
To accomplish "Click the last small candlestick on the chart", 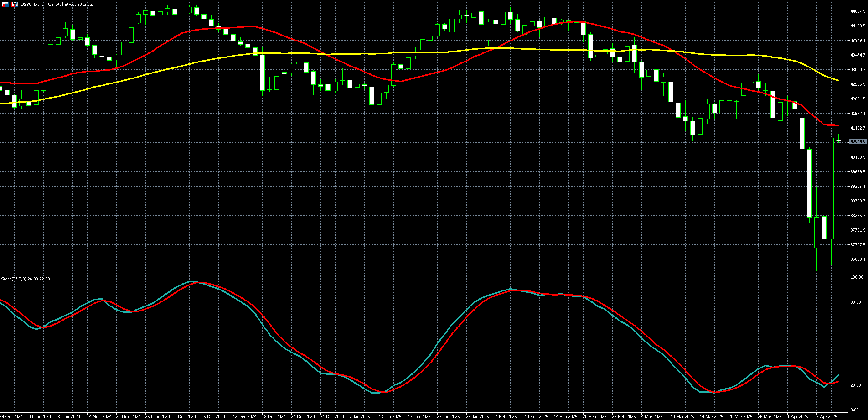I will pyautogui.click(x=838, y=140).
